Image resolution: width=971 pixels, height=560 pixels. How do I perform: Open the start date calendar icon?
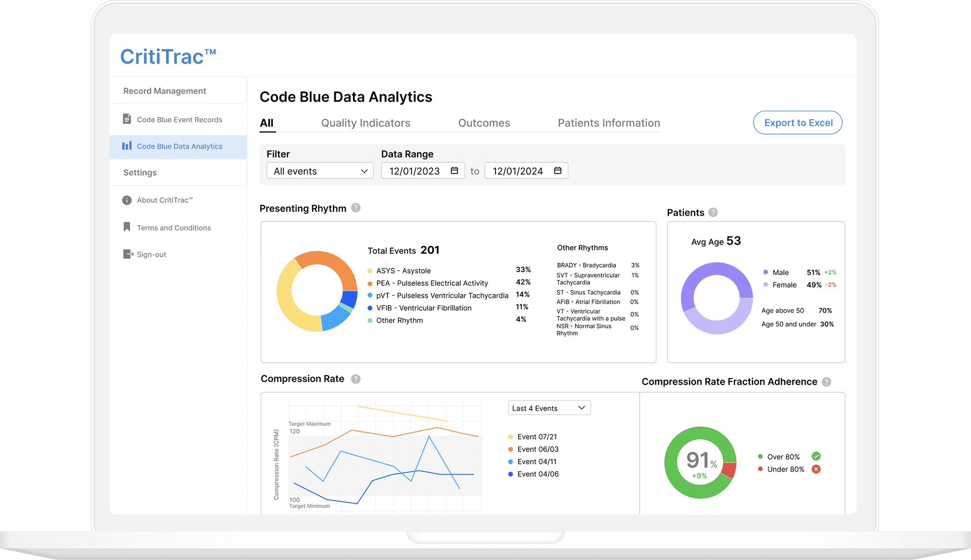[x=454, y=171]
